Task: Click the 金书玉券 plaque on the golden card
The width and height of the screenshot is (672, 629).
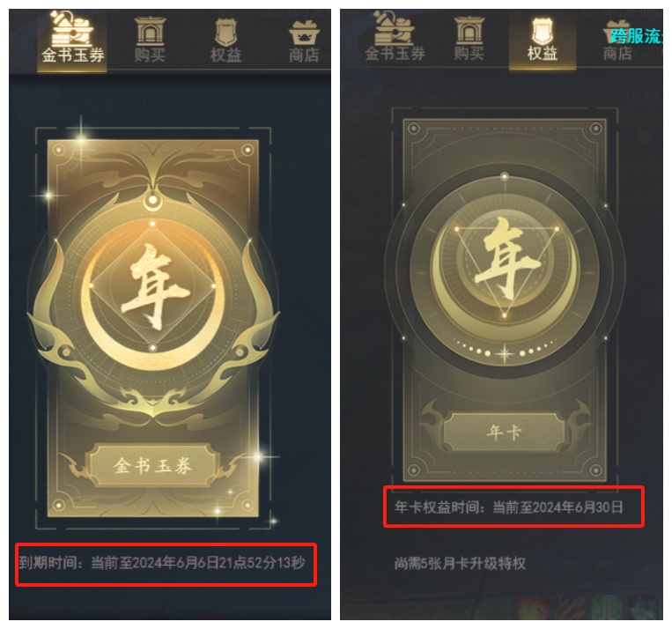Action: pyautogui.click(x=152, y=466)
